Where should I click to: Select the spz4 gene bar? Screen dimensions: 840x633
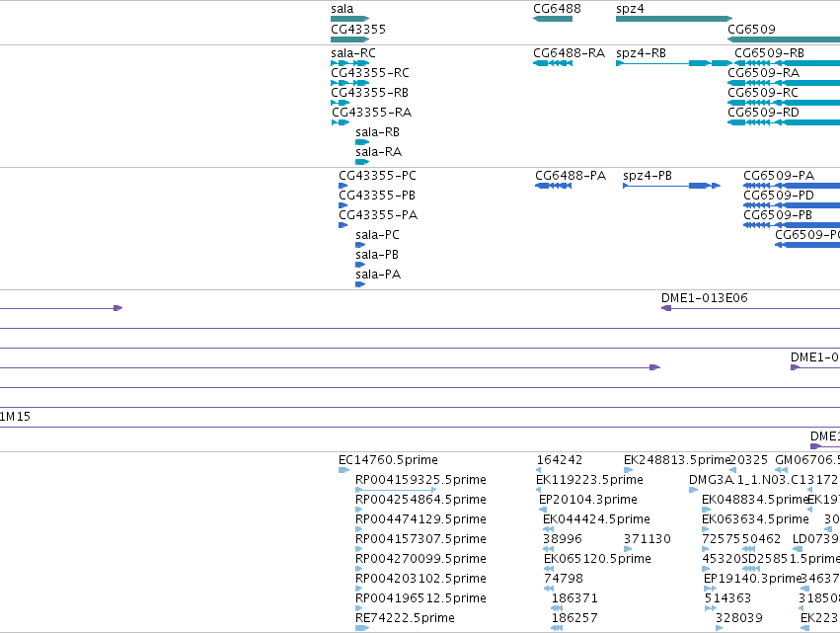(x=674, y=19)
